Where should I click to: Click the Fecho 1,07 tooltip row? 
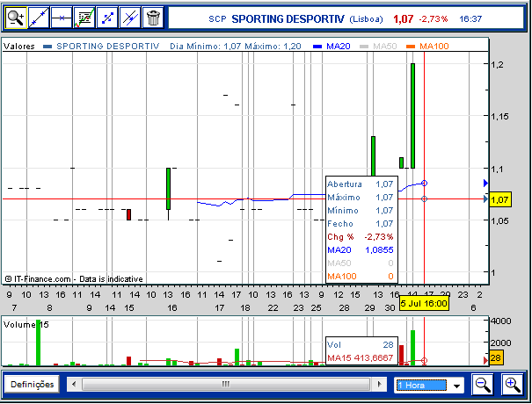[x=361, y=224]
